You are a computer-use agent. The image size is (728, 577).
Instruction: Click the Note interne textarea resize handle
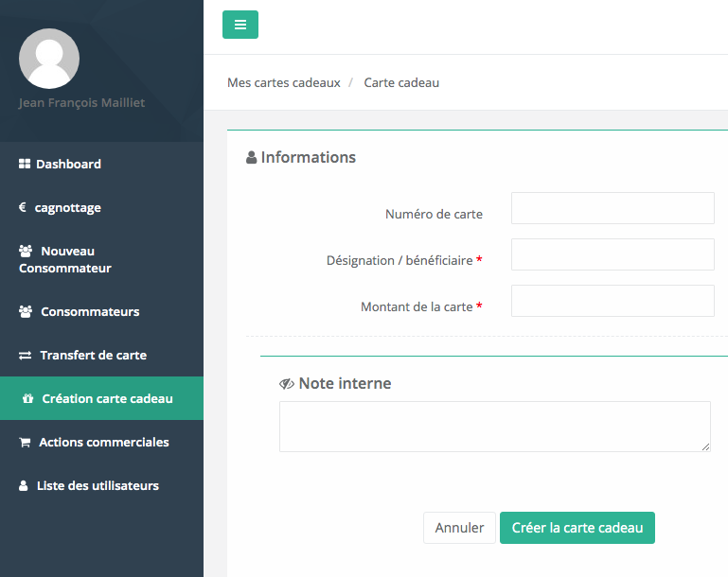pyautogui.click(x=705, y=447)
